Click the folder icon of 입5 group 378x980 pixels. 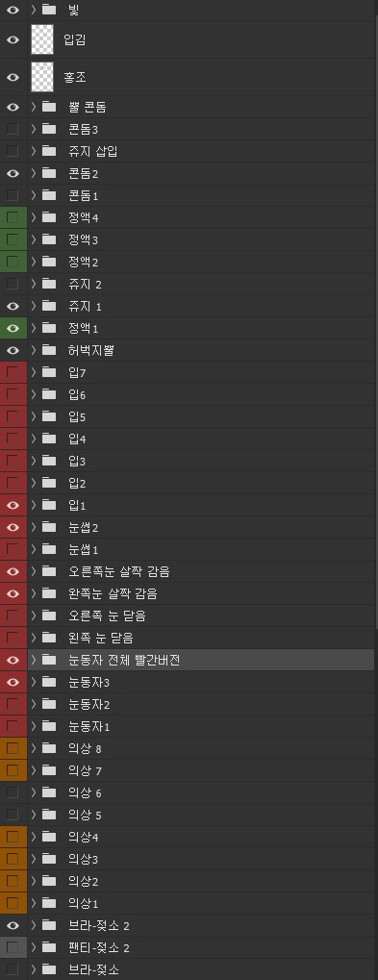[49, 416]
